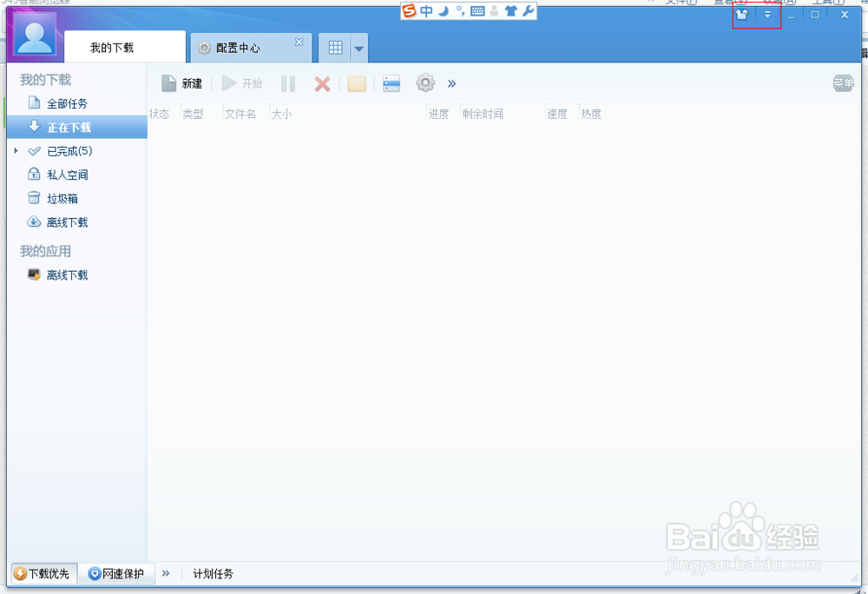Open the view mode dropdown beside grid icon
Screen dimensions: 868x594
tap(359, 48)
